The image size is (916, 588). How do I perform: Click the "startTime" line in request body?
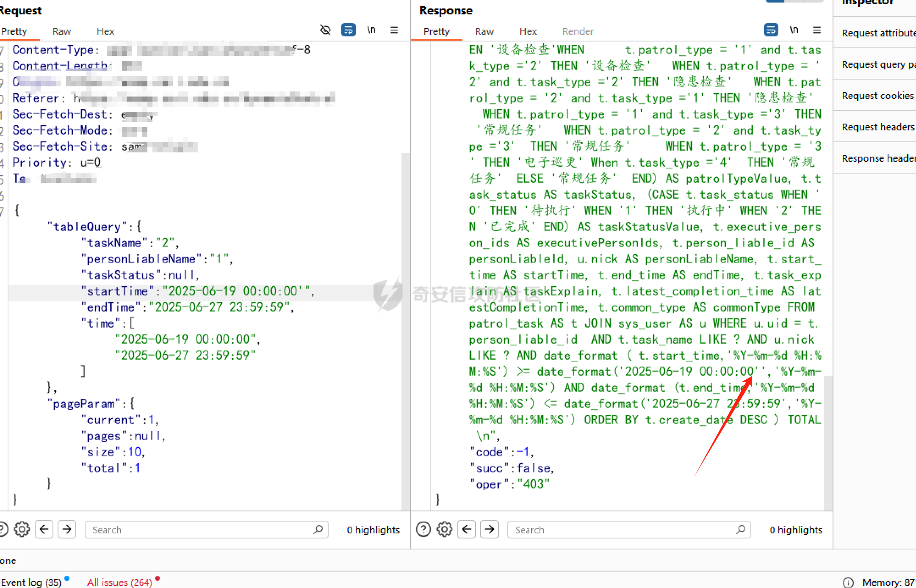pyautogui.click(x=198, y=291)
